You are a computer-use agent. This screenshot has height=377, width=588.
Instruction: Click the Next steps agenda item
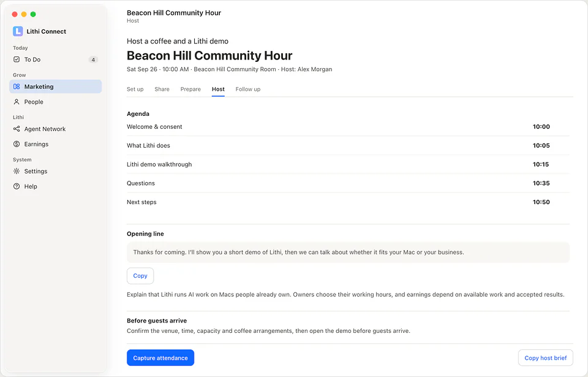click(x=141, y=202)
